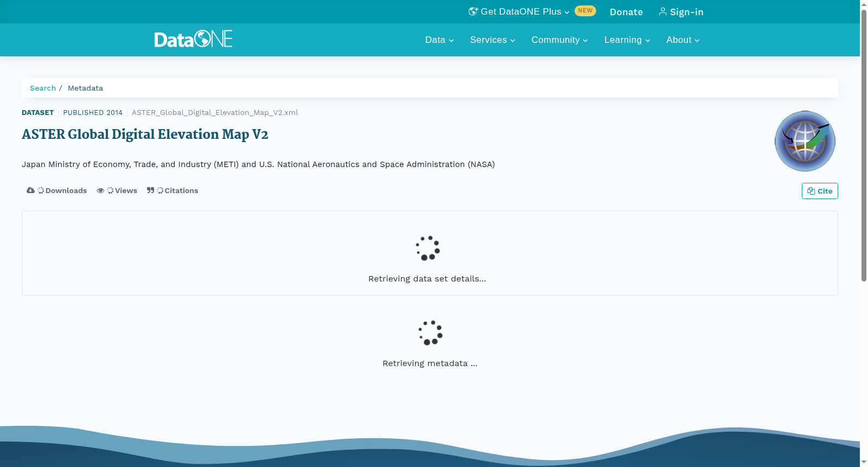
Task: Click the page vertical scrollbar thumb
Action: [x=864, y=145]
